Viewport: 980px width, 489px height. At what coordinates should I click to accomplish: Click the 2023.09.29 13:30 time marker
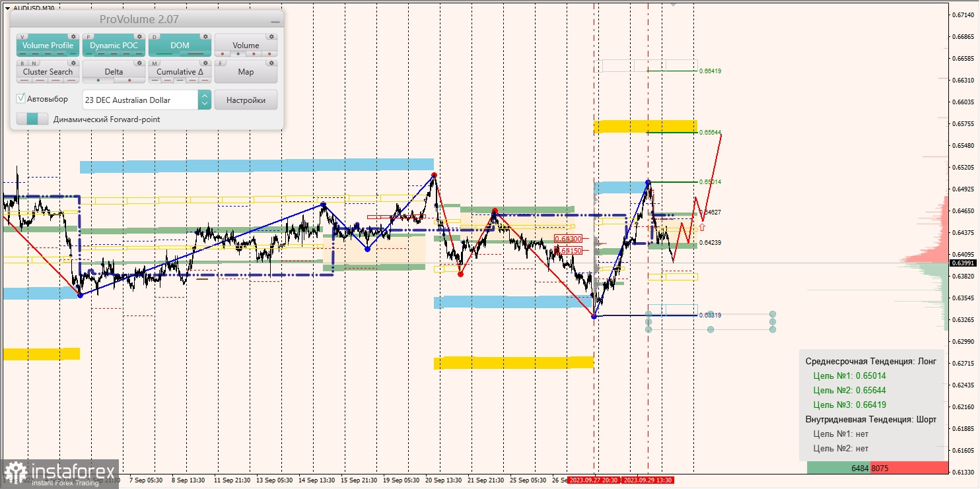(648, 480)
